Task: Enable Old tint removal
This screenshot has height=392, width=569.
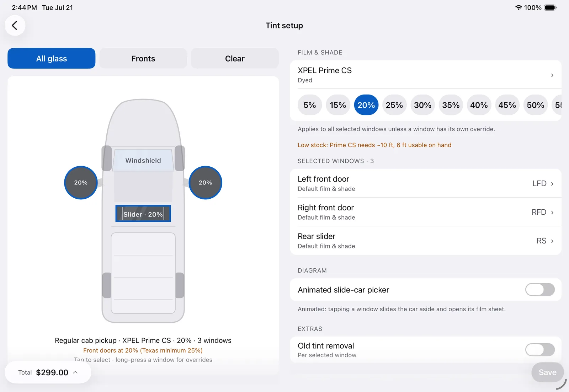Action: click(x=540, y=350)
